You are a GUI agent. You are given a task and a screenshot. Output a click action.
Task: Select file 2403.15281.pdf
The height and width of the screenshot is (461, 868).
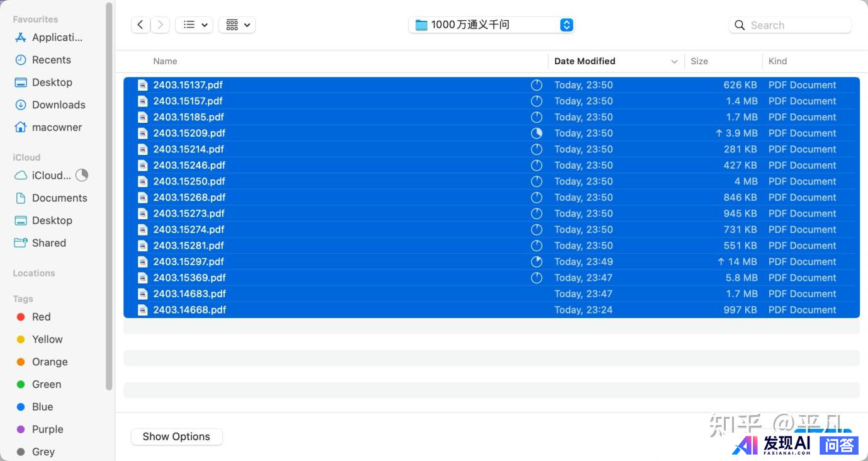pos(492,246)
